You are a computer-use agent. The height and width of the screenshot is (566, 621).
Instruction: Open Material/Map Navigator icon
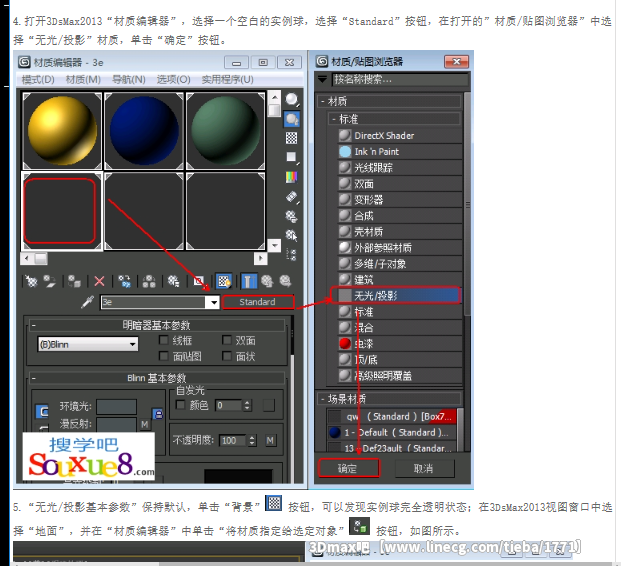[292, 255]
